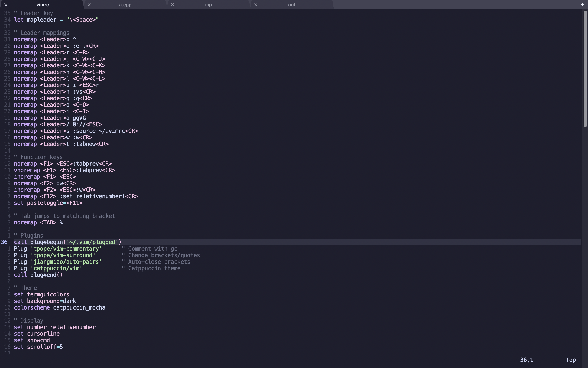The height and width of the screenshot is (368, 588).
Task: Click line 'noremap <Leader>h <C-W><C-H>'
Action: (60, 72)
